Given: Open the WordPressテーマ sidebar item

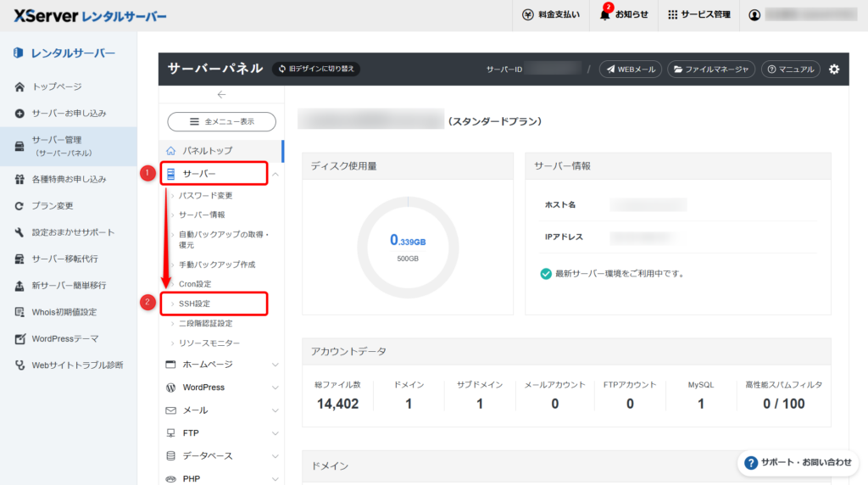Looking at the screenshot, I should click(x=64, y=338).
